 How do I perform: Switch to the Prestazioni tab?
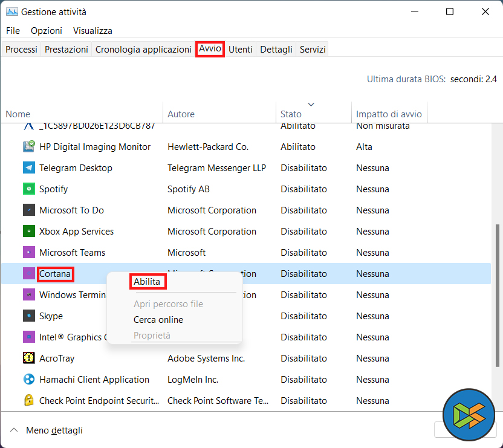[67, 50]
